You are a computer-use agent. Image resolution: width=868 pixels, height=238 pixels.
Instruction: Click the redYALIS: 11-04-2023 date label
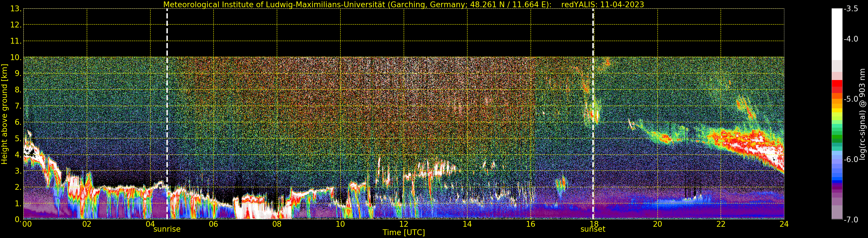click(x=602, y=4)
